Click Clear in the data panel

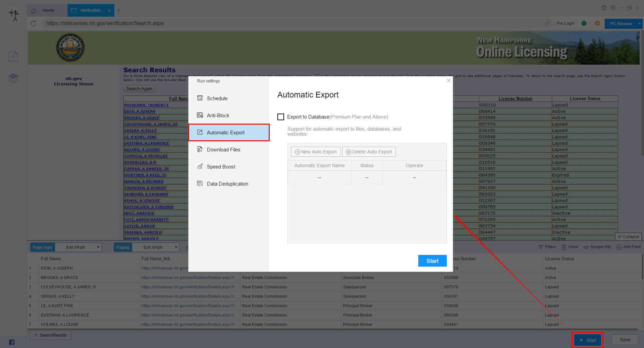570,247
